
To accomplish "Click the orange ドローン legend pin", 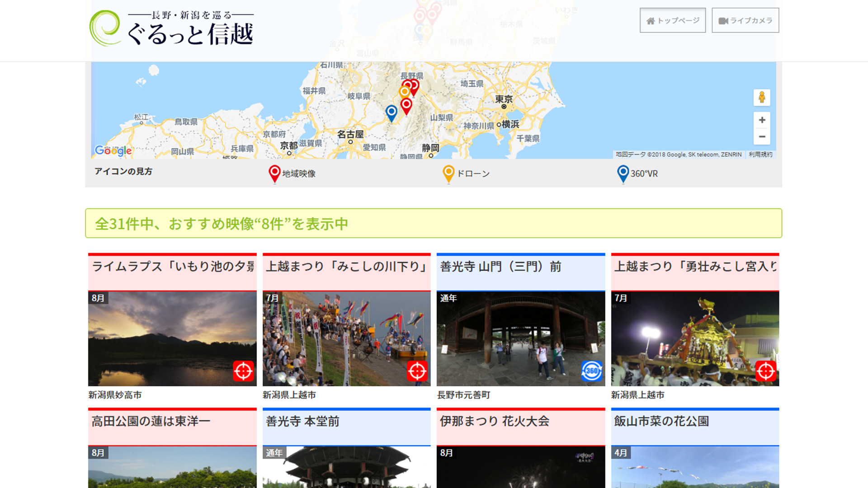I will pyautogui.click(x=448, y=174).
